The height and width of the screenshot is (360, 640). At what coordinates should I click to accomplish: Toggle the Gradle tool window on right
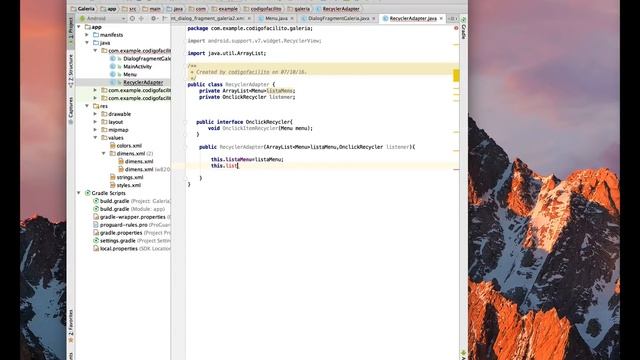point(464,29)
